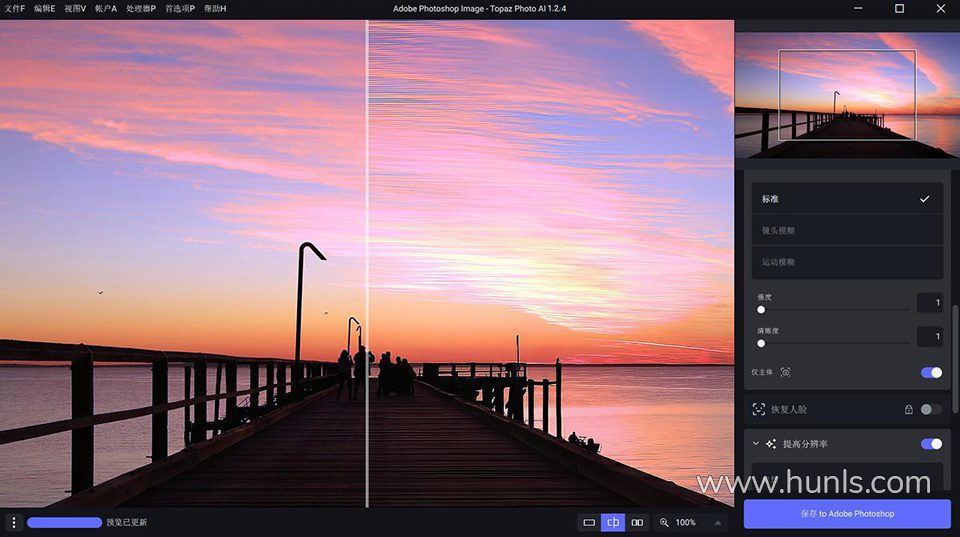Open the 文件F menu

click(x=14, y=9)
